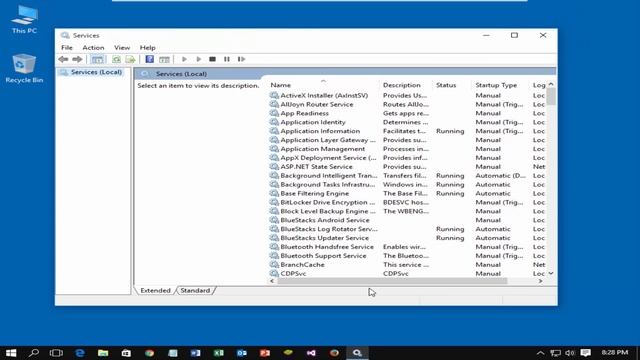The height and width of the screenshot is (360, 640).
Task: Click the Properties pane toolbar icon
Action: pyautogui.click(x=164, y=59)
